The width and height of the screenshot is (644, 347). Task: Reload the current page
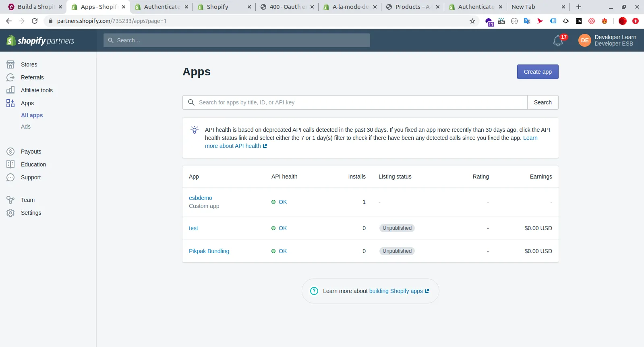35,21
